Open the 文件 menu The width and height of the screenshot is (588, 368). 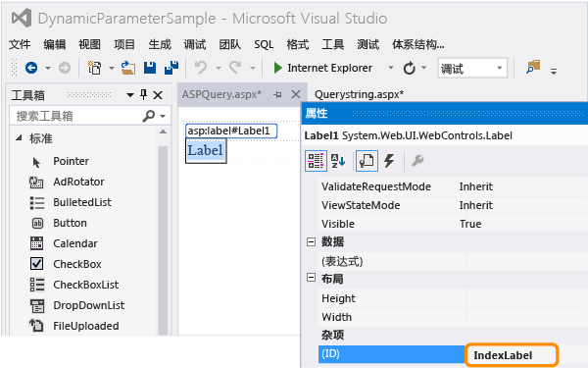[20, 45]
